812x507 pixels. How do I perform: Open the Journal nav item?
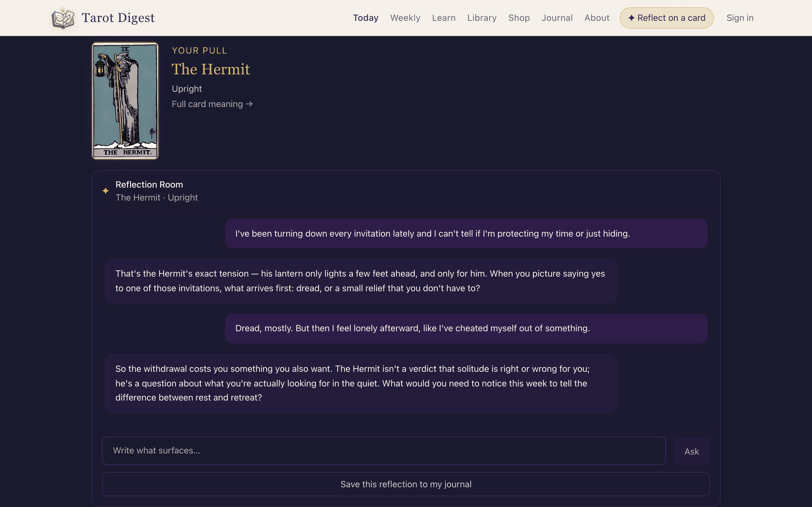click(x=557, y=18)
